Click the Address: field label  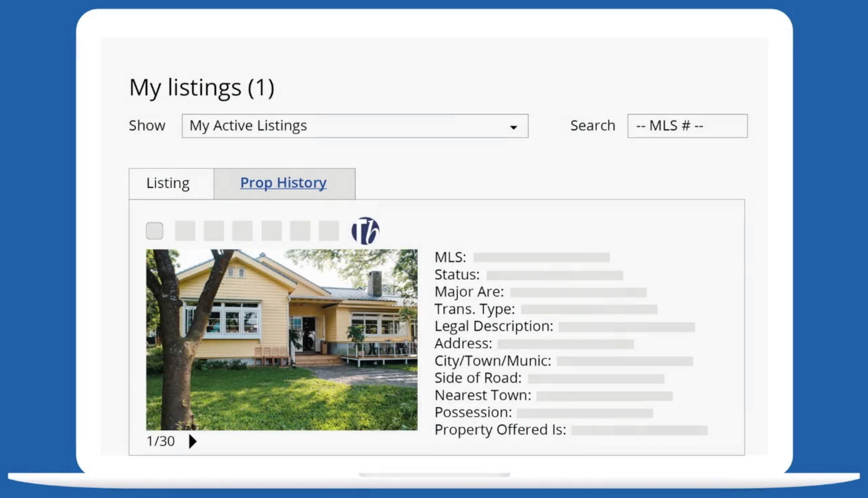[x=463, y=344]
